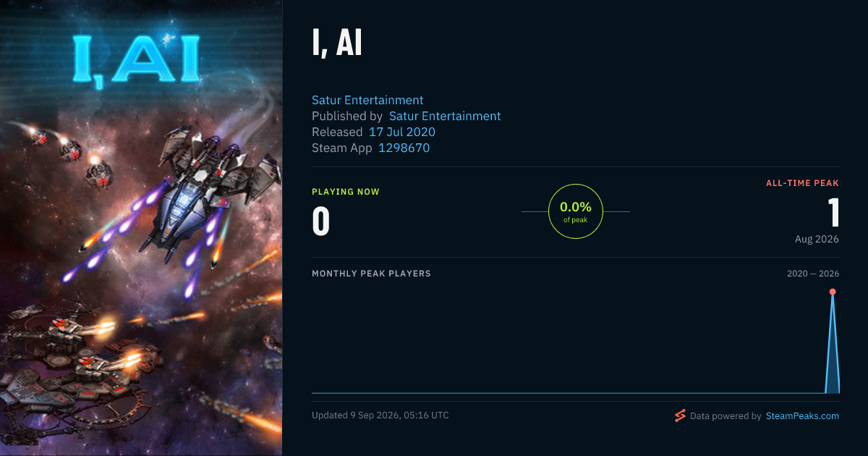868x456 pixels.
Task: Click the I, AI game title heading
Action: tap(337, 45)
